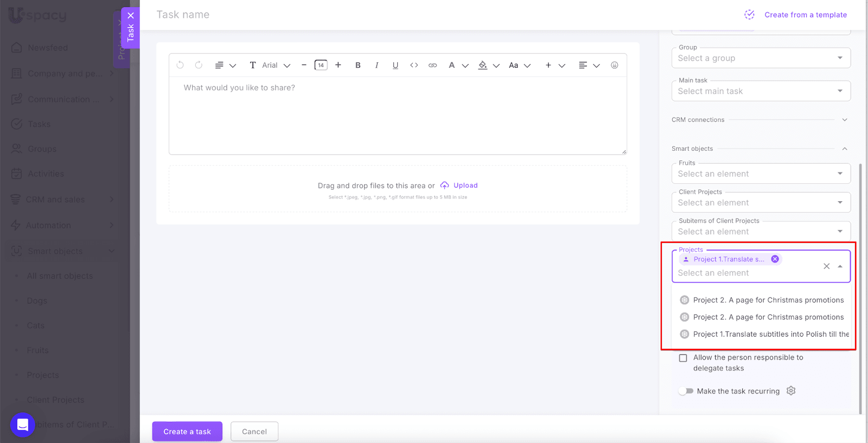Image resolution: width=868 pixels, height=443 pixels.
Task: Click the redo arrow in the editor toolbar
Action: click(x=199, y=65)
